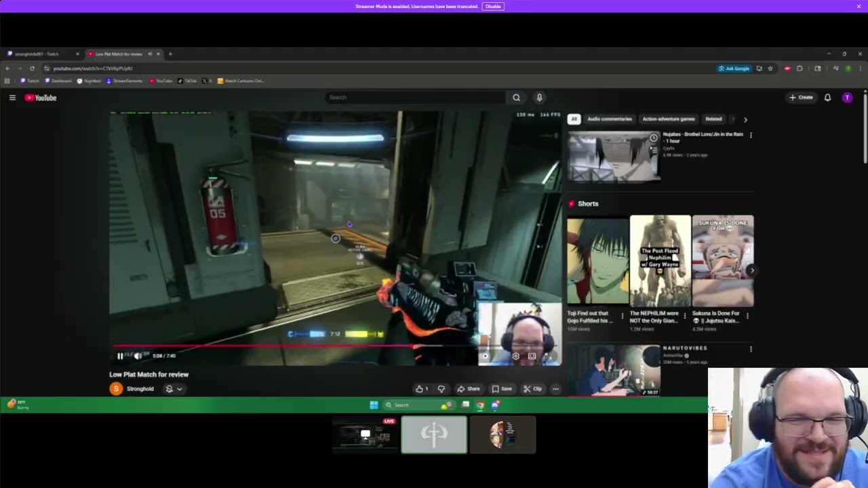Open the YouTube guide hamburger menu

tap(12, 98)
